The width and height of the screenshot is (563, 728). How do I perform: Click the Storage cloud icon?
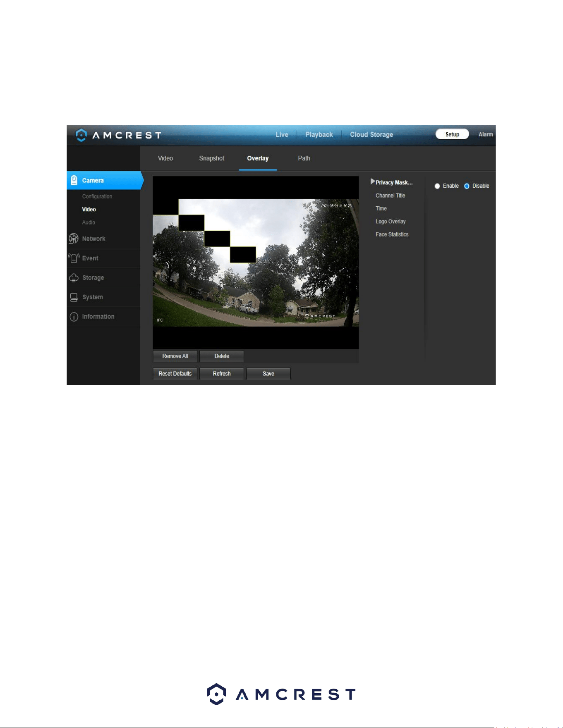pyautogui.click(x=74, y=278)
